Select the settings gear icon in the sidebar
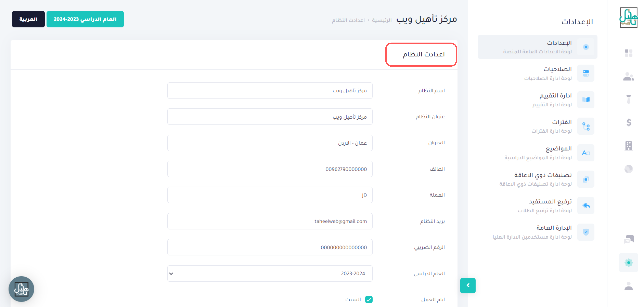This screenshot has height=307, width=644. pyautogui.click(x=629, y=263)
